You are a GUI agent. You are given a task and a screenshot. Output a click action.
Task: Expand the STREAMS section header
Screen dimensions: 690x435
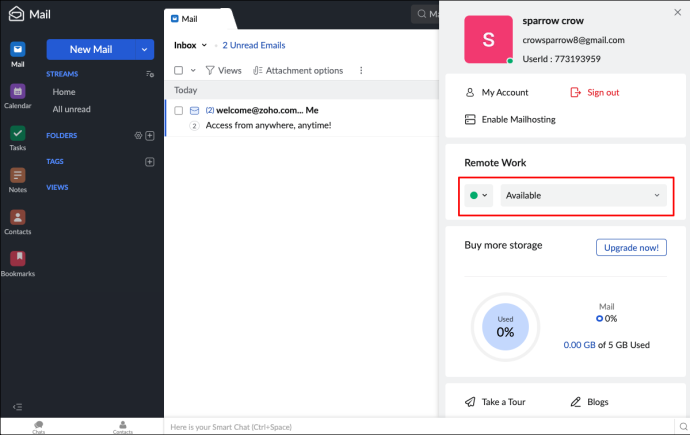(62, 74)
